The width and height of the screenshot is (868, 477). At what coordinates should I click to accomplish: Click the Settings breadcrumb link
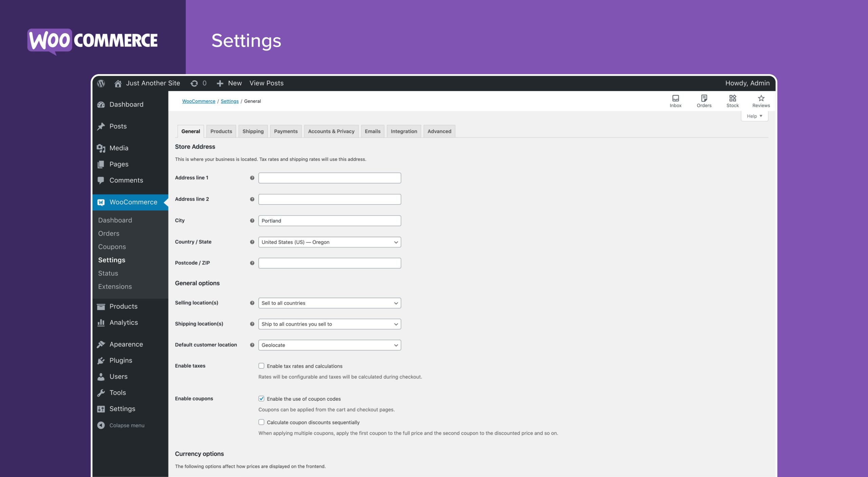point(229,101)
